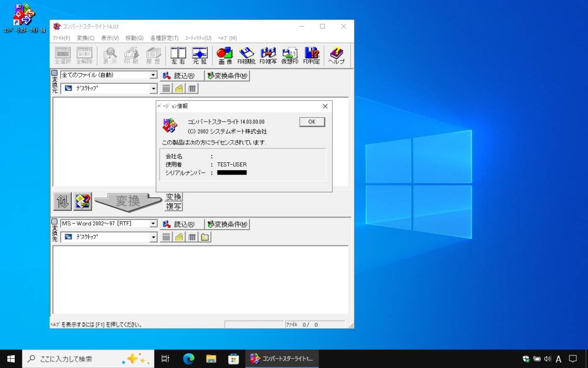Viewport: 588px width, 368px height.
Task: Click 読込(R) in the 変換元 panel
Action: pos(182,76)
